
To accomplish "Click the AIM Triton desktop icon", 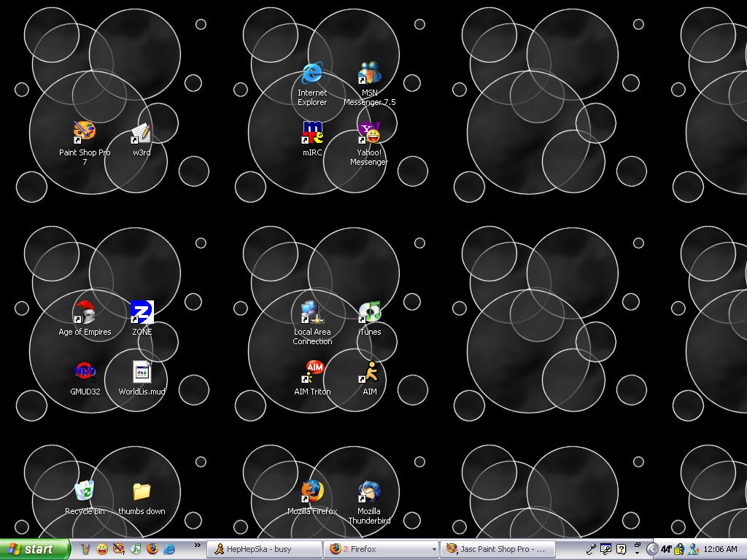I will (x=312, y=378).
